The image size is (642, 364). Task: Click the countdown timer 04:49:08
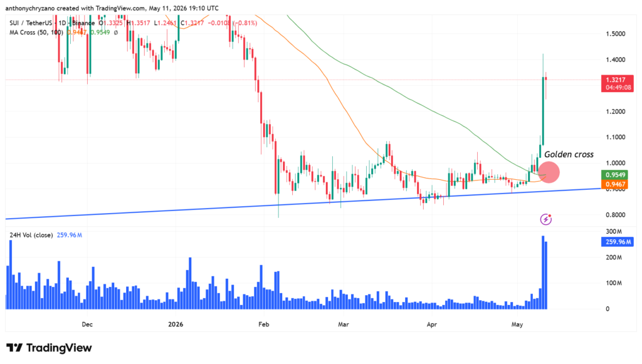pos(618,88)
